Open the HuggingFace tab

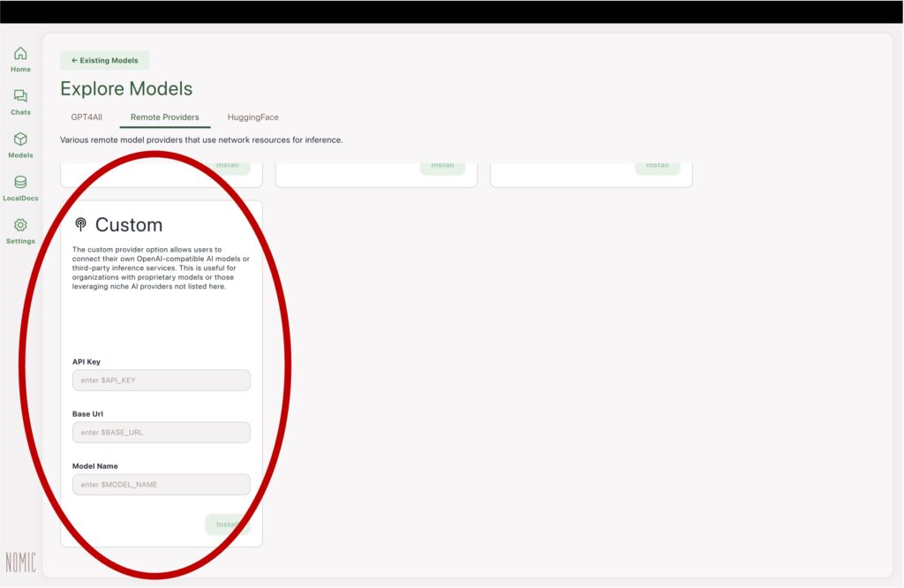pos(252,117)
